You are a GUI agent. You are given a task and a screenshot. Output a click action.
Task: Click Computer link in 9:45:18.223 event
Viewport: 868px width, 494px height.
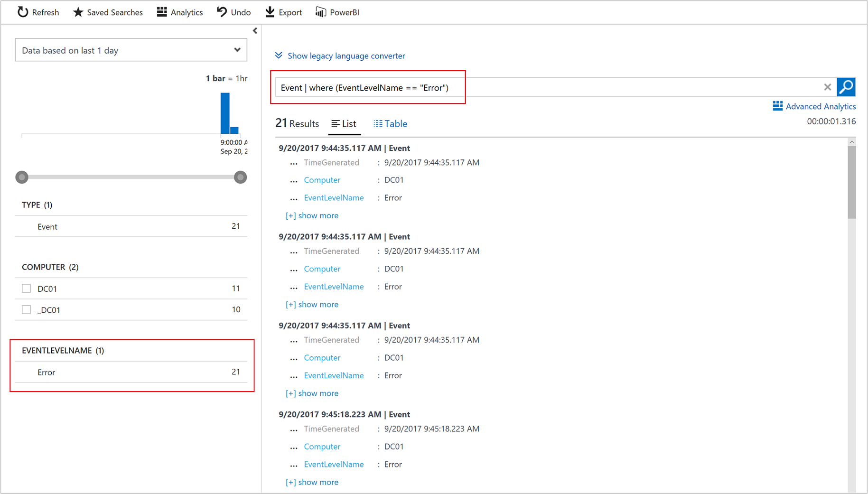[322, 447]
